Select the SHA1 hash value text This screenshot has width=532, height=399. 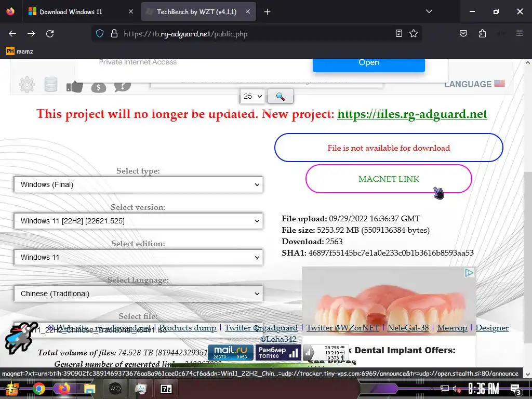pyautogui.click(x=391, y=253)
